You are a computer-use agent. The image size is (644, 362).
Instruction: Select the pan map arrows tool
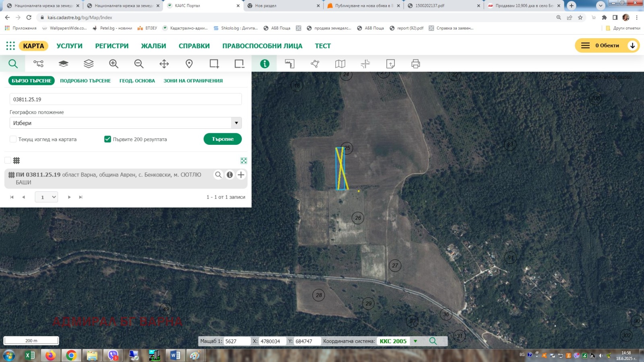(164, 64)
